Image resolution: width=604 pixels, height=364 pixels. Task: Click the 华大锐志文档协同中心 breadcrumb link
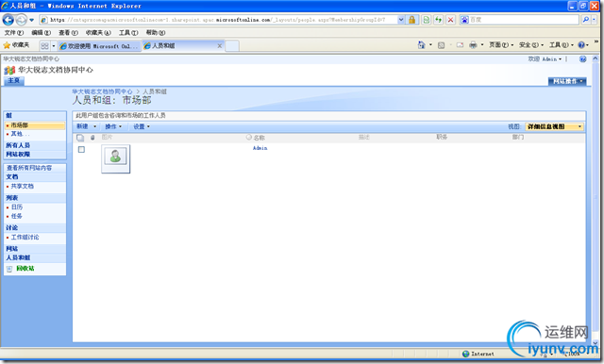click(102, 91)
